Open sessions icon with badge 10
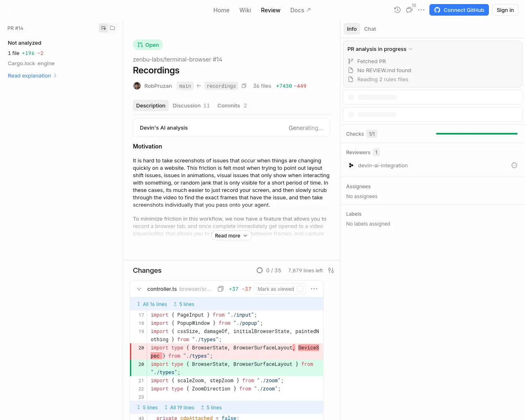This screenshot has width=525, height=420. pyautogui.click(x=409, y=10)
